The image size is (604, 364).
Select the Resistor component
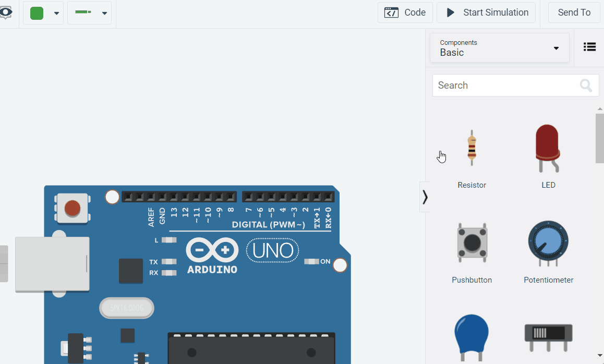[472, 149]
